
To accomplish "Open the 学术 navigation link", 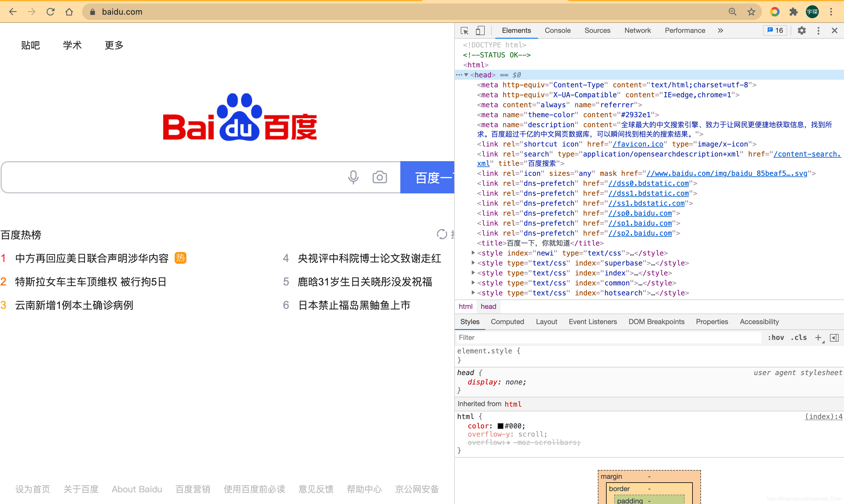I will 72,45.
